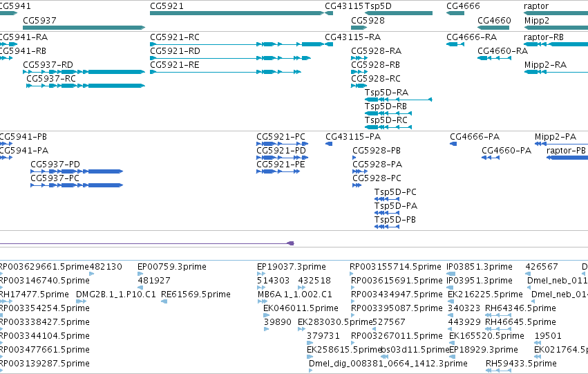Image resolution: width=588 pixels, height=374 pixels.
Task: Select transcript CG5921-RC label
Action: tap(175, 37)
